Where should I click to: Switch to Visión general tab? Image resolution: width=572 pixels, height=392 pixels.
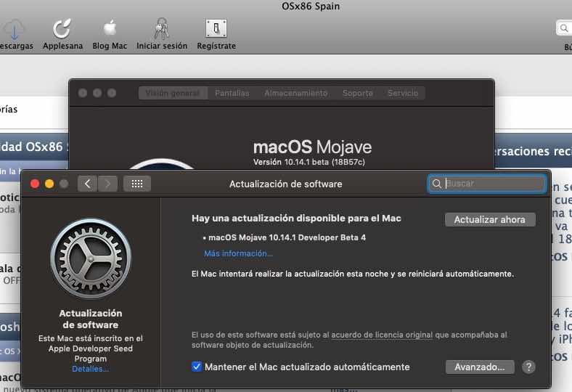173,93
